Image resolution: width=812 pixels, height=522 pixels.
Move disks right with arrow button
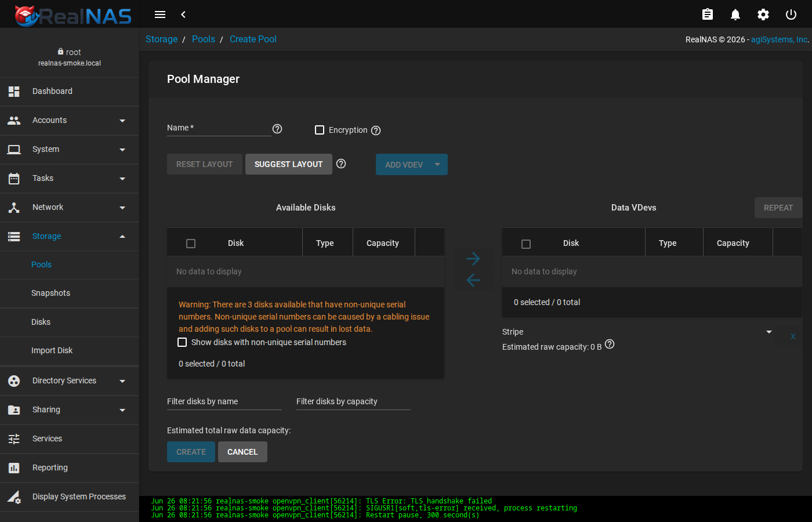click(473, 258)
